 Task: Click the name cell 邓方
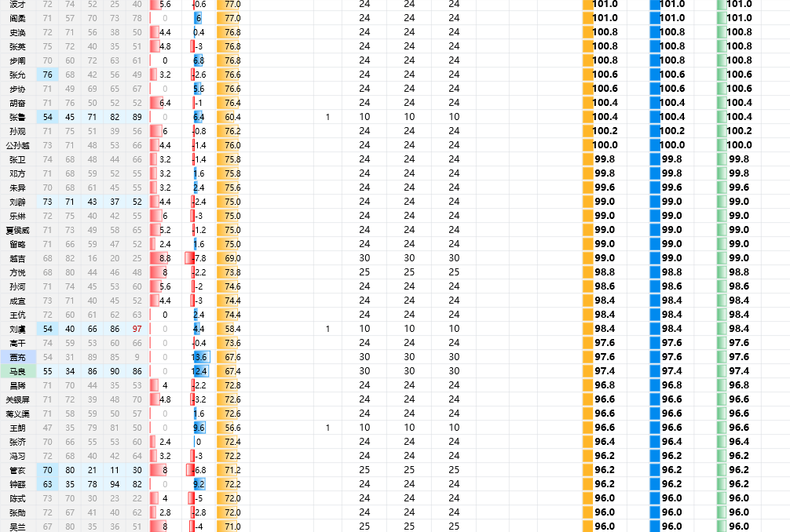point(17,173)
